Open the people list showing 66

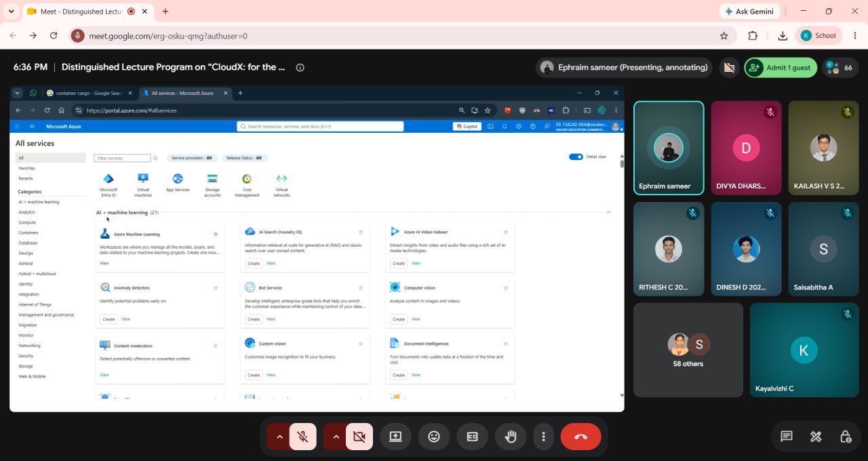coord(840,67)
